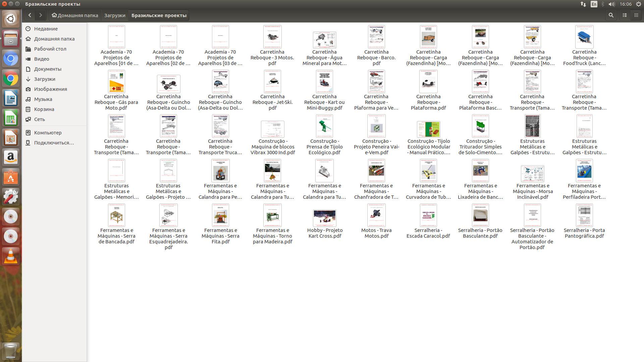This screenshot has height=362, width=644.
Task: Go back with left arrow button
Action: [x=30, y=15]
